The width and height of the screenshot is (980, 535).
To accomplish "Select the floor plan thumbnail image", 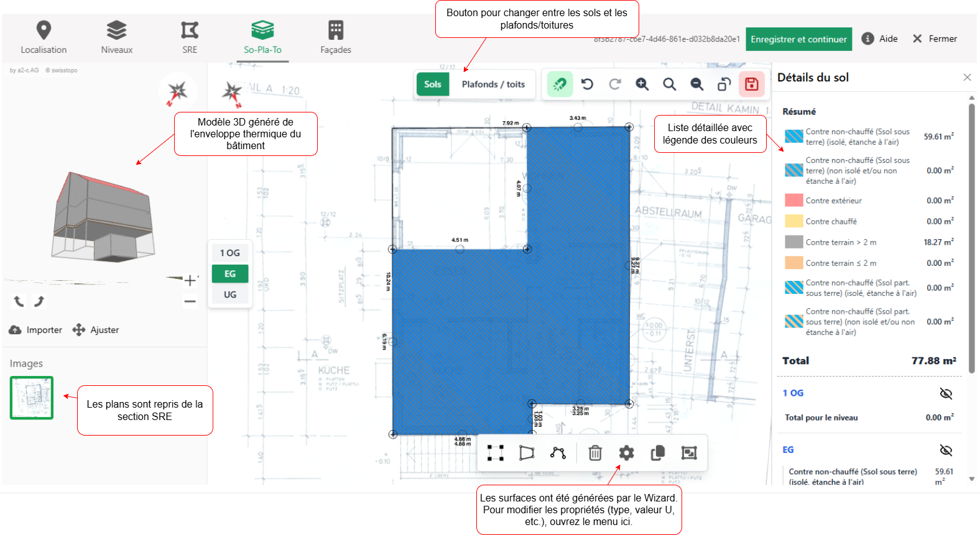I will (x=32, y=398).
